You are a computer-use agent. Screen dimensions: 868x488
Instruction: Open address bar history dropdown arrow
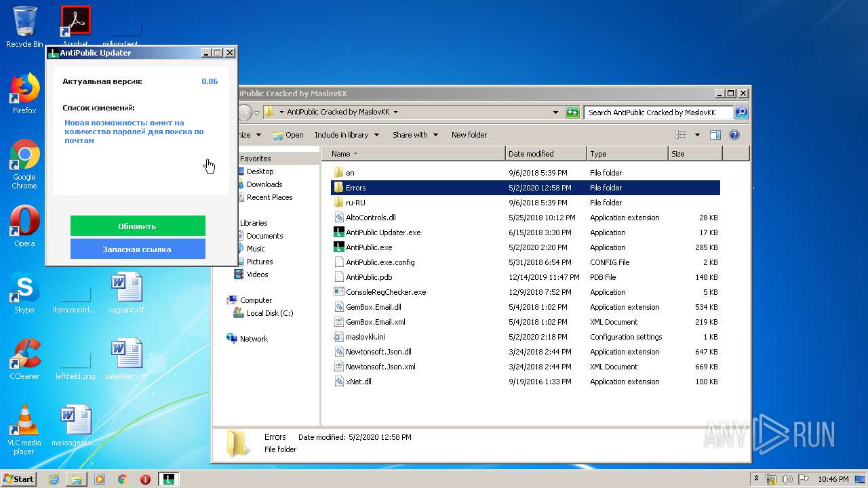pyautogui.click(x=555, y=113)
